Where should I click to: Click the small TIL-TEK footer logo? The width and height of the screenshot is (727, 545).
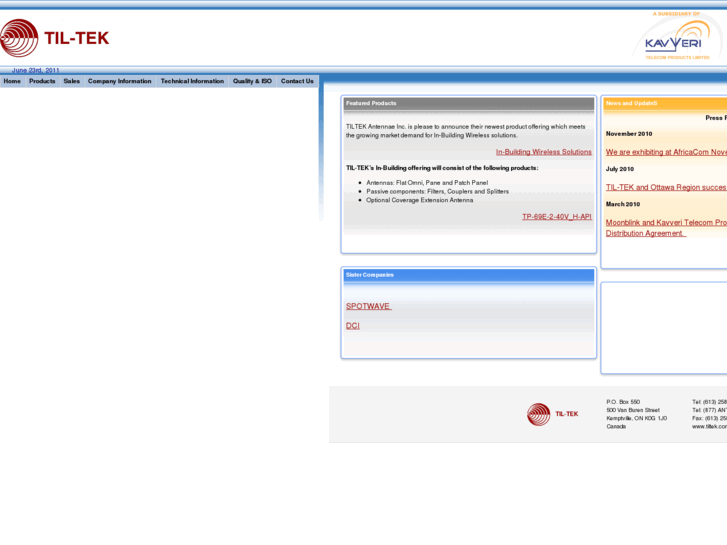click(553, 414)
